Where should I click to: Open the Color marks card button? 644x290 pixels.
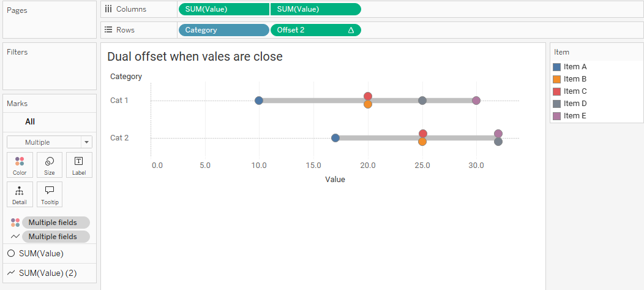coord(20,165)
